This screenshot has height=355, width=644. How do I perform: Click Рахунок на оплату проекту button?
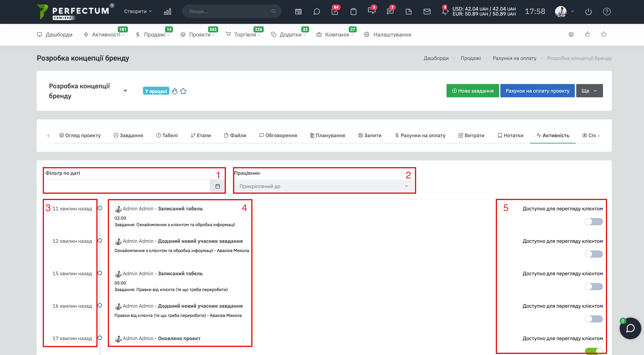click(537, 91)
